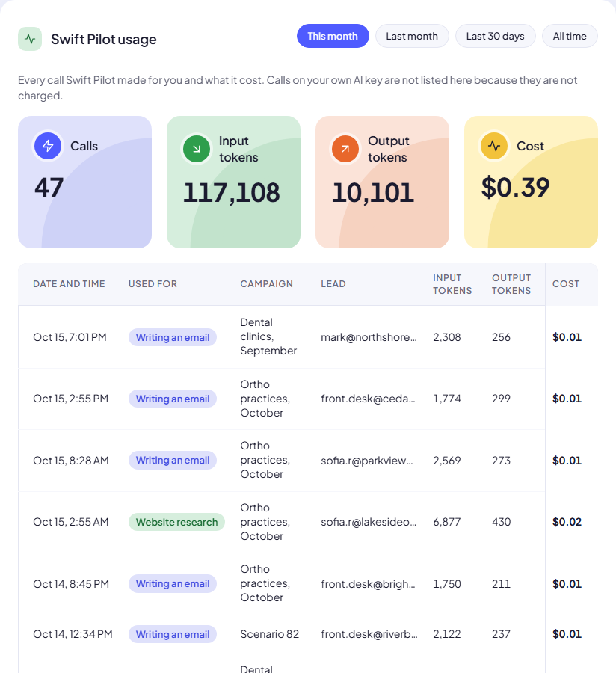Viewport: 616px width, 673px height.
Task: Click the Swift Pilot usage heading
Action: pyautogui.click(x=104, y=39)
